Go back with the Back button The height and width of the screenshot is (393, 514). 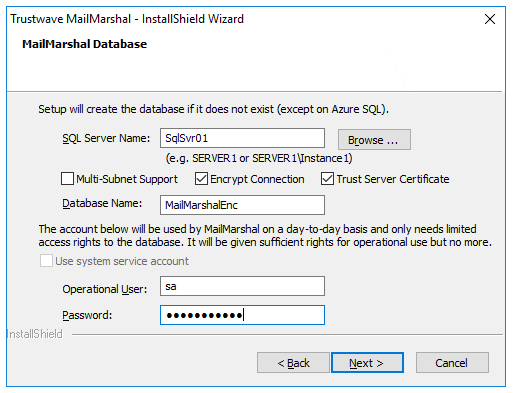[x=293, y=363]
